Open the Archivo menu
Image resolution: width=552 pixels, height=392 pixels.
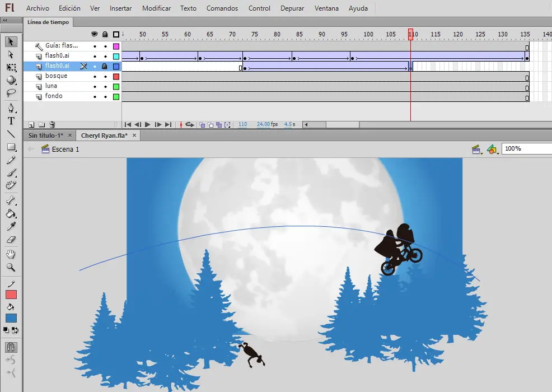point(38,8)
